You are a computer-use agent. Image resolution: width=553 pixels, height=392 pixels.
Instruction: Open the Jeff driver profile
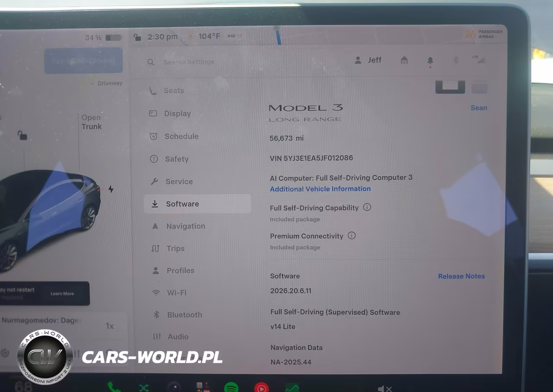tap(368, 60)
